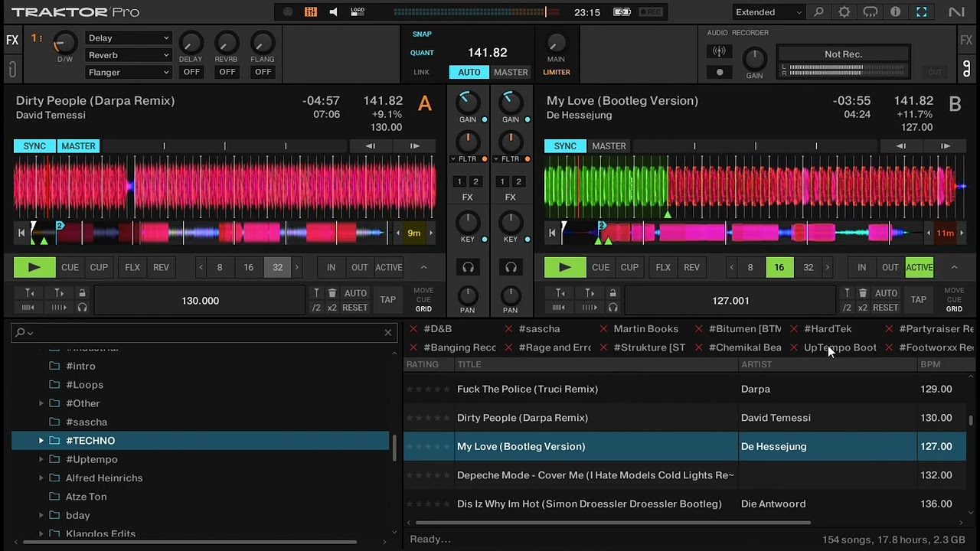The width and height of the screenshot is (980, 551).
Task: Hit the green play button on deck B
Action: point(565,267)
